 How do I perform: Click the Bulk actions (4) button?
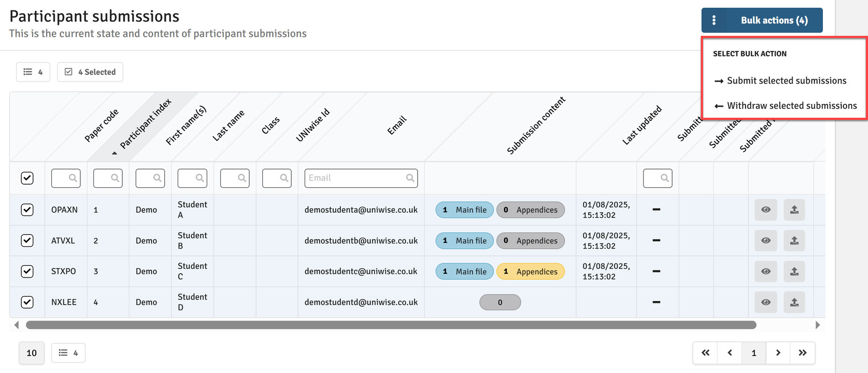click(762, 20)
